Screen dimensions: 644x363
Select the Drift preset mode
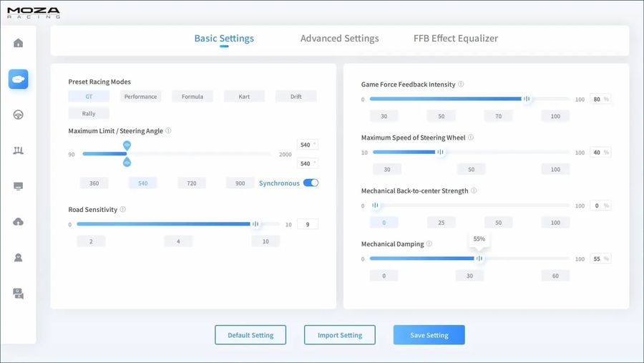(296, 97)
